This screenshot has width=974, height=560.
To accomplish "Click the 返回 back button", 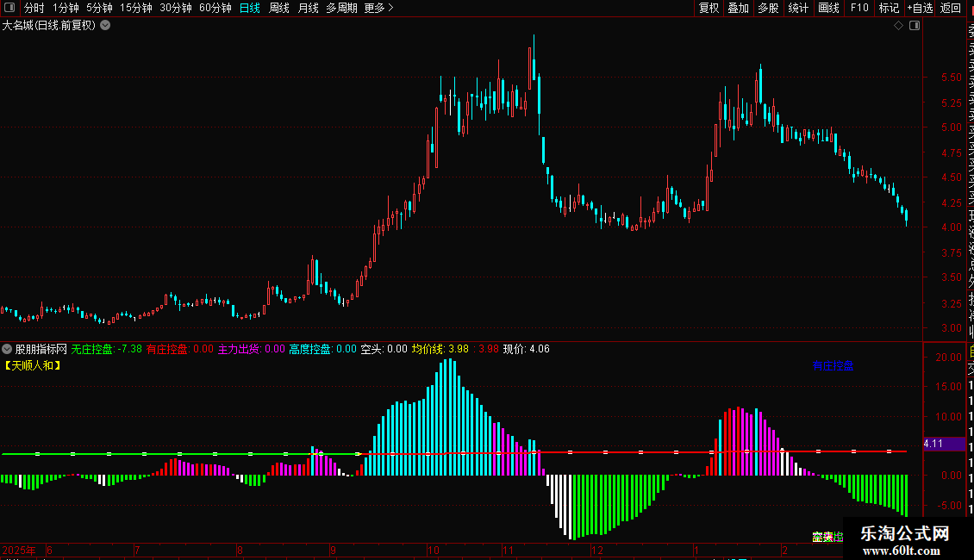I will coord(951,8).
